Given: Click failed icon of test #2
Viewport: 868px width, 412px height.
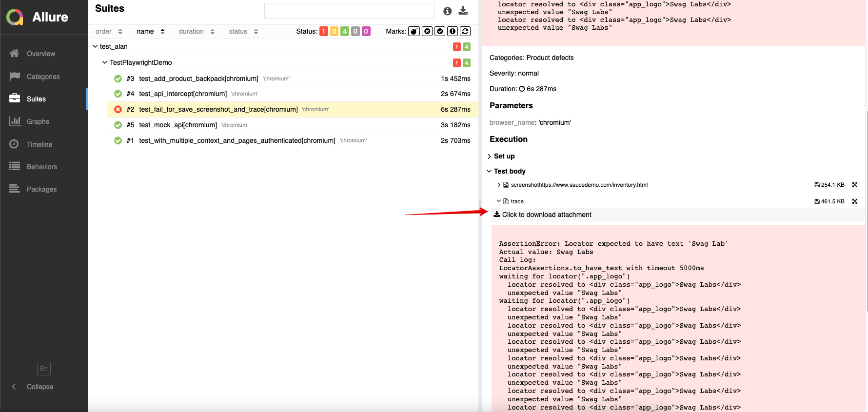Looking at the screenshot, I should coord(118,109).
